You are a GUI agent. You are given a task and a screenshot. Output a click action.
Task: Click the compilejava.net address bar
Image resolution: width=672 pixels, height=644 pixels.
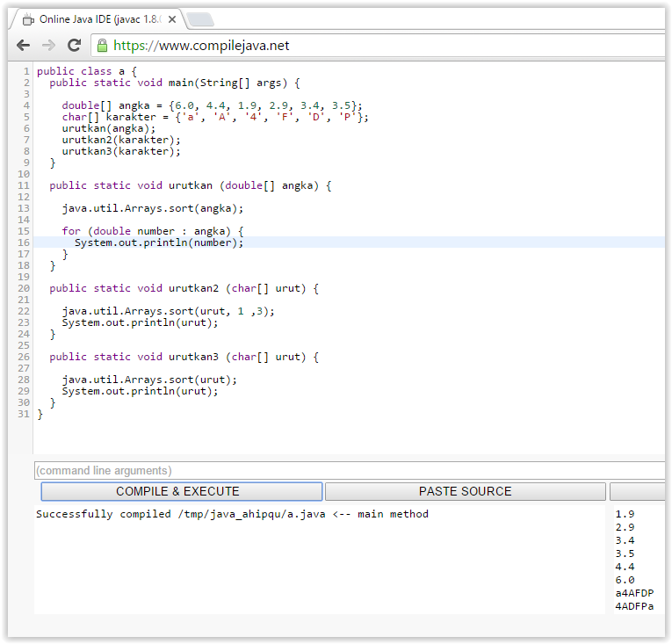pyautogui.click(x=377, y=46)
